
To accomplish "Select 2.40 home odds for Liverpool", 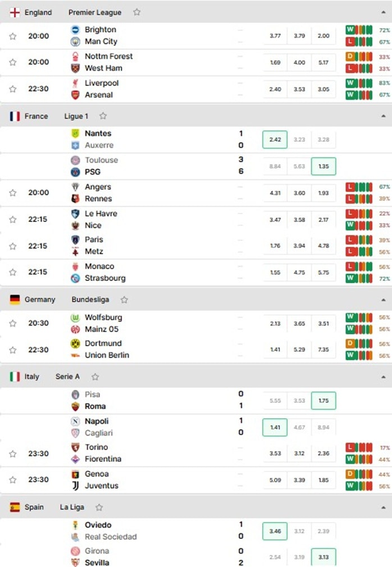I will click(275, 89).
